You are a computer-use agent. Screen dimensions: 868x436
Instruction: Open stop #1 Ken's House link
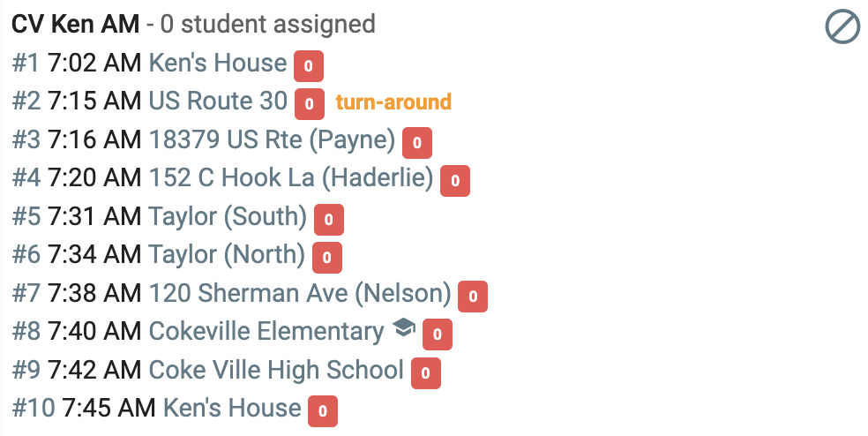point(218,63)
